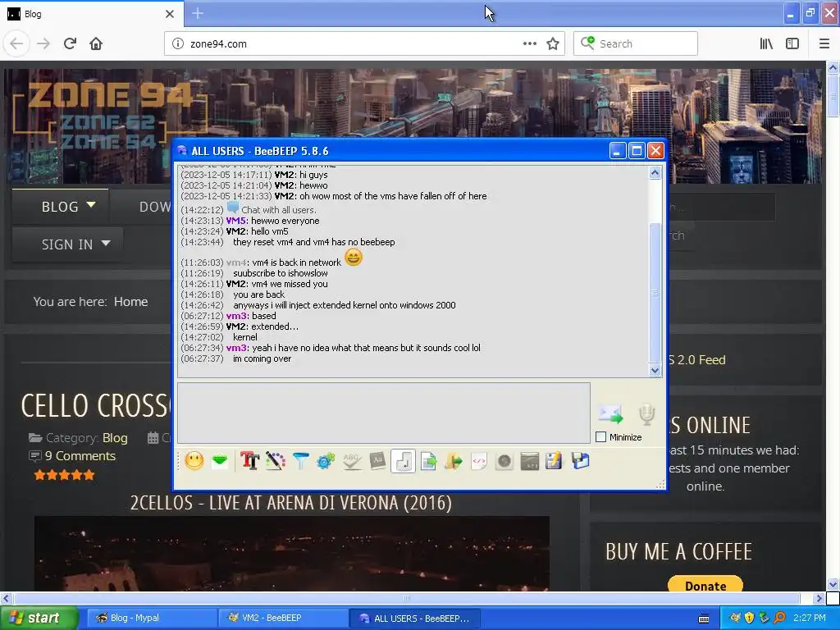Reload the page in Mypal browser

coord(71,43)
